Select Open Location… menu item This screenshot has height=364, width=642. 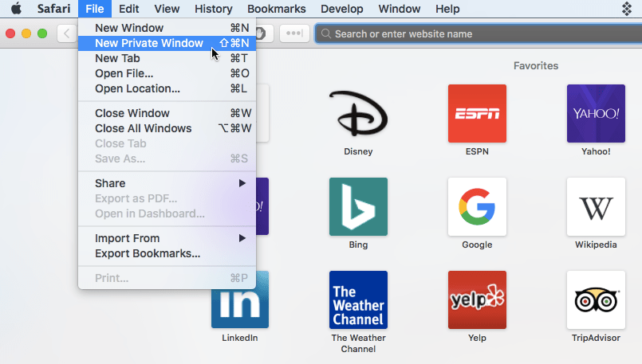point(167,88)
